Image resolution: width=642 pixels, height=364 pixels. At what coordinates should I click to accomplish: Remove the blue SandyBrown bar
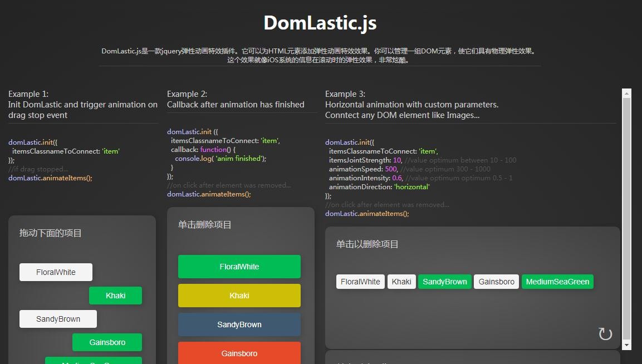(239, 324)
